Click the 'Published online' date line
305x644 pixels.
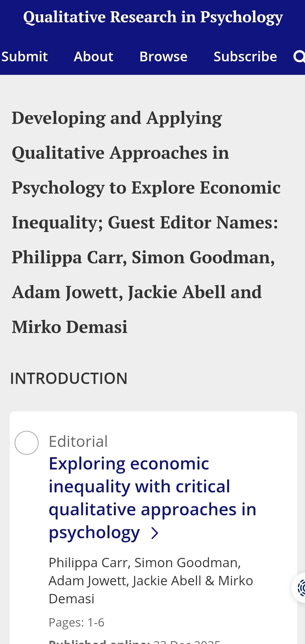click(x=135, y=641)
